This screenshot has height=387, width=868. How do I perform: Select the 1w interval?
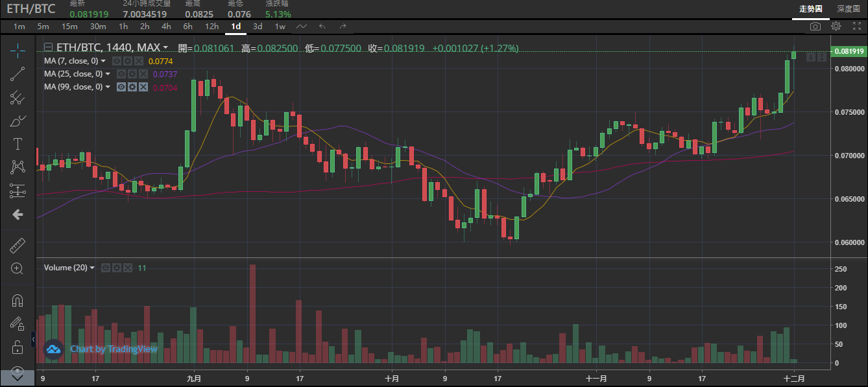pyautogui.click(x=280, y=27)
